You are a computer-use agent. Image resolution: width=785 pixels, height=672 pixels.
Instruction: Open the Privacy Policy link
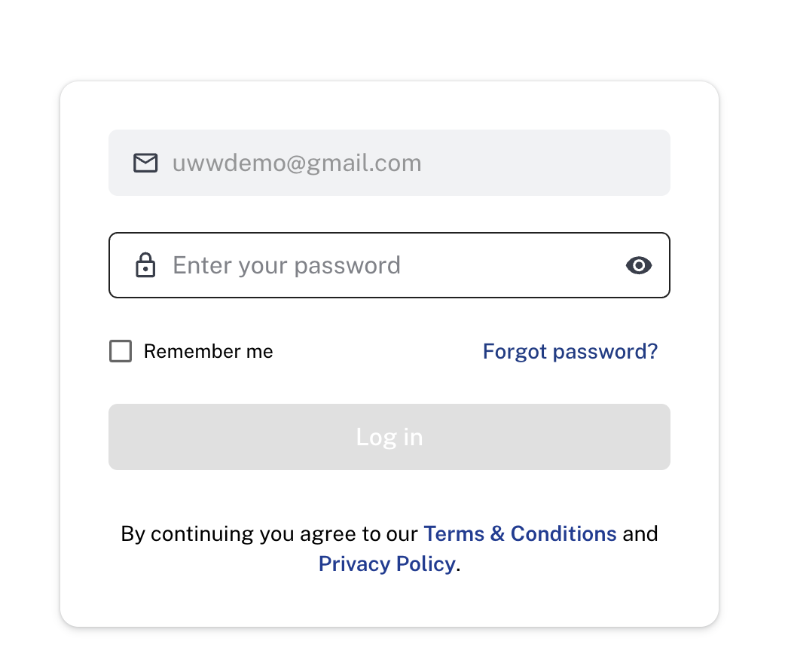(x=386, y=564)
